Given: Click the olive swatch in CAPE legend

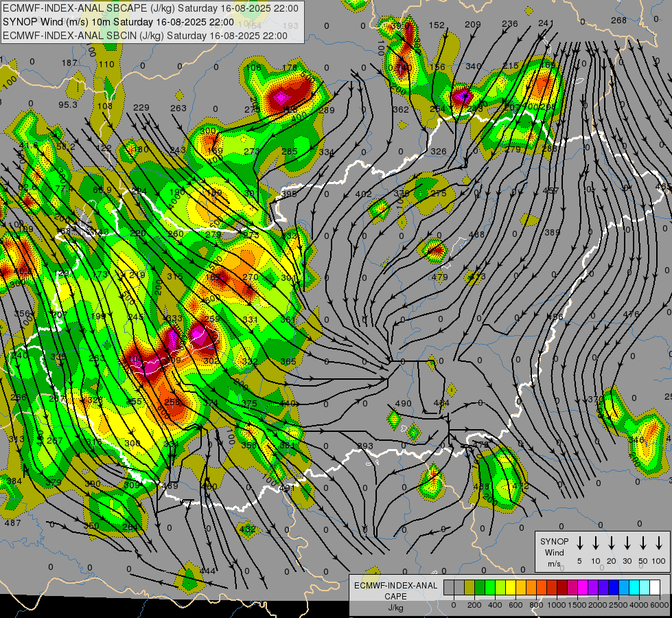Looking at the screenshot, I should 470,587.
